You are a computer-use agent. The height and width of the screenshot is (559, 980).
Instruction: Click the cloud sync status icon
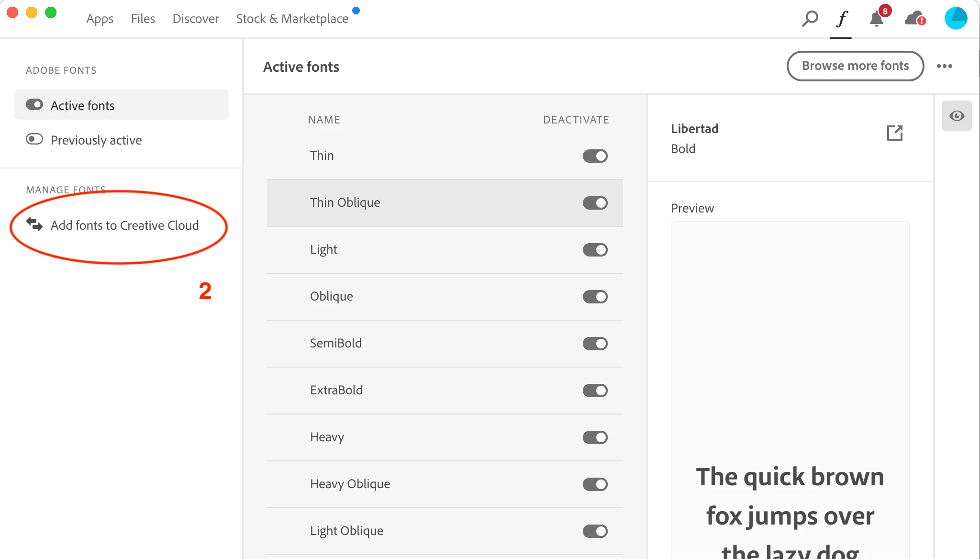pyautogui.click(x=915, y=19)
